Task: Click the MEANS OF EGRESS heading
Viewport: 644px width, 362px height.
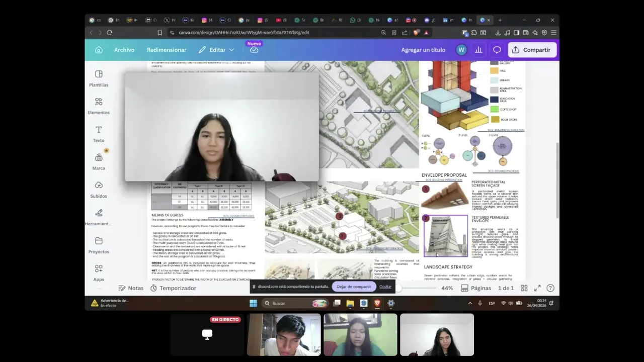Action: 168,215
